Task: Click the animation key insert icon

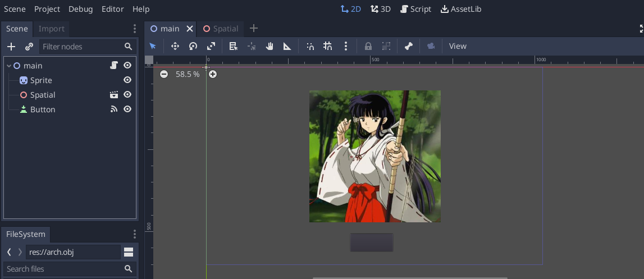Action: (431, 46)
